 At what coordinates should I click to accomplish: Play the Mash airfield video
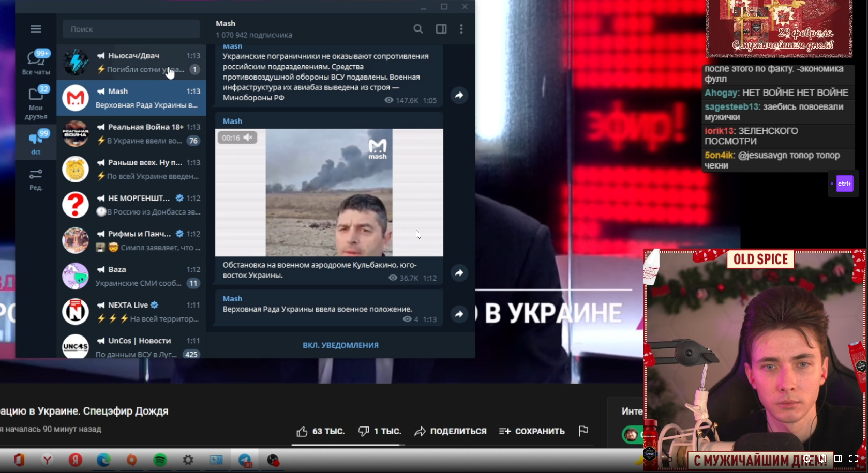click(x=329, y=192)
